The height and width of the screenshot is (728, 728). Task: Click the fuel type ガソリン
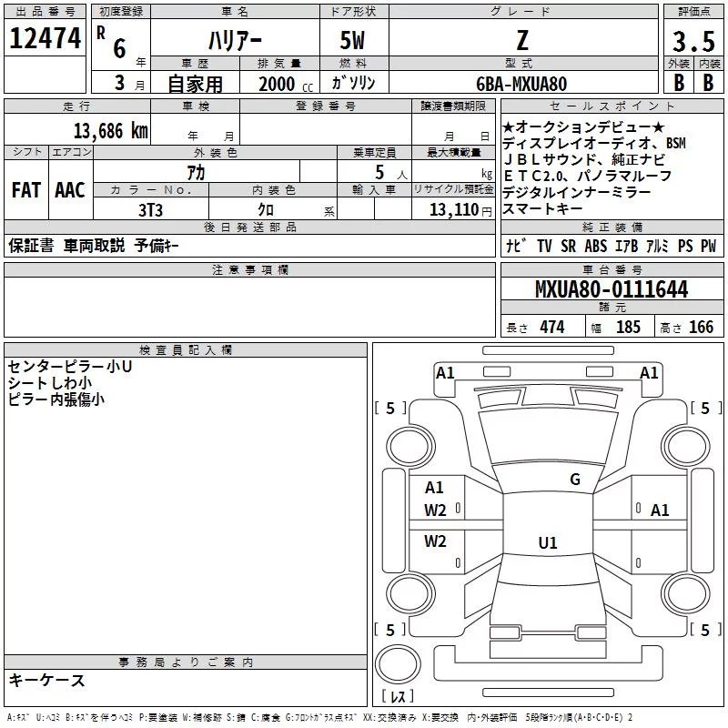[x=353, y=83]
